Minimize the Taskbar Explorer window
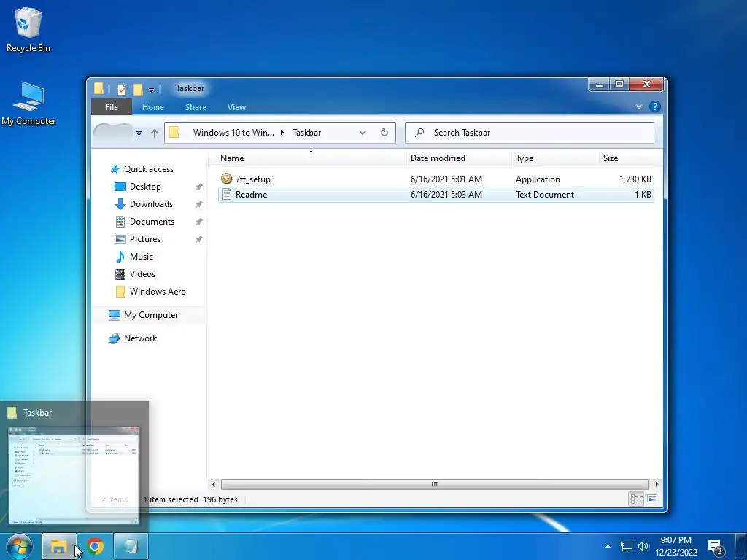This screenshot has width=747, height=560. coord(600,85)
